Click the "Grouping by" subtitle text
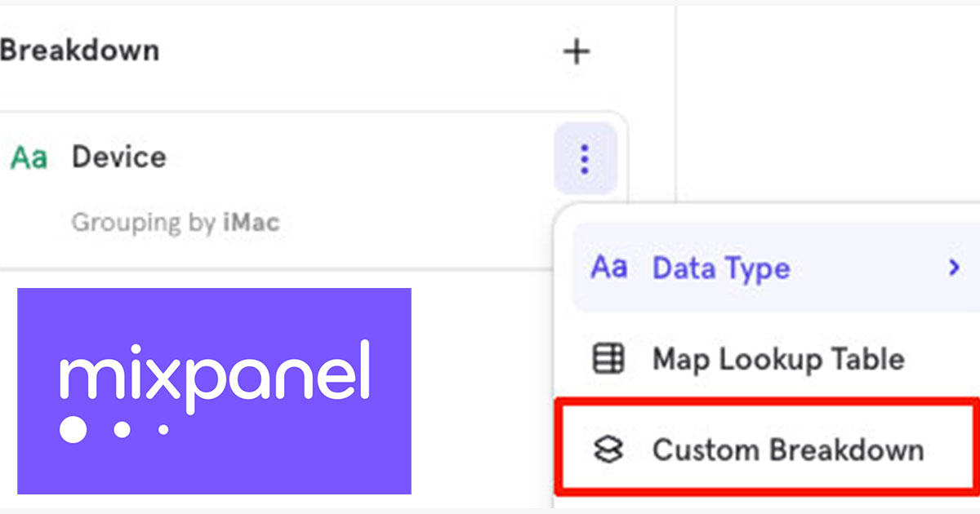Image resolution: width=980 pixels, height=514 pixels. pos(144,223)
